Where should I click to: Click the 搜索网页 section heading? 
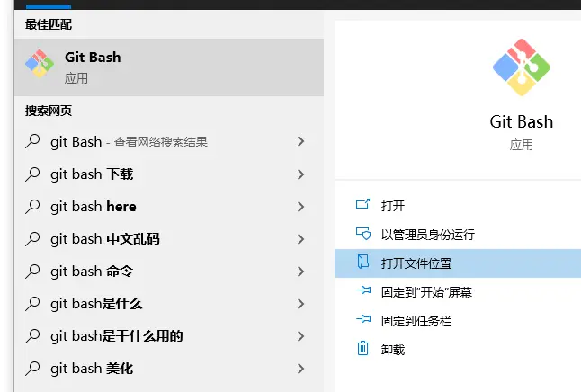pyautogui.click(x=49, y=111)
